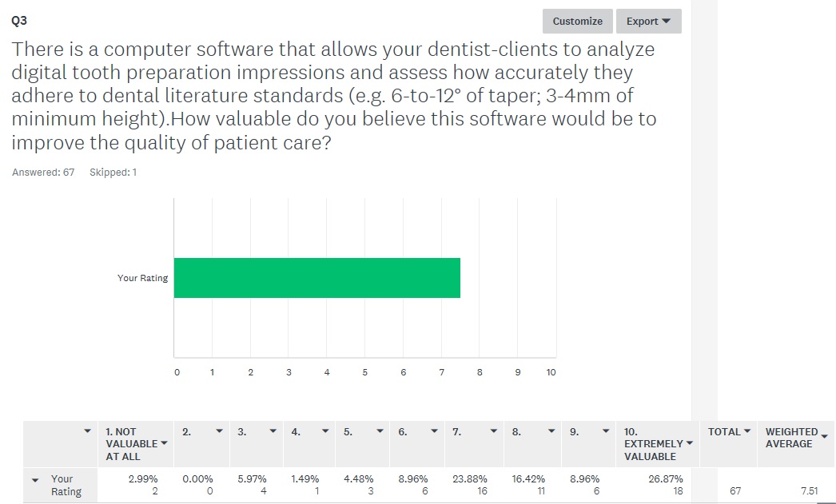836x504 pixels.
Task: Select the 7.51 weighted average cell
Action: 809,491
